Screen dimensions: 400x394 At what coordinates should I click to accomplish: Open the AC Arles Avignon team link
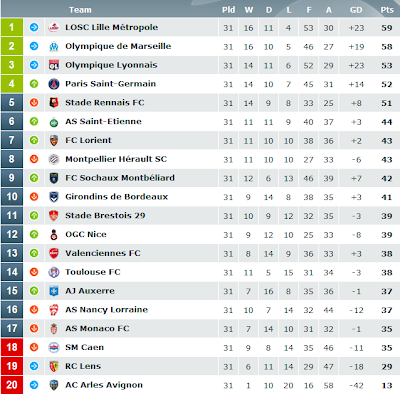104,385
